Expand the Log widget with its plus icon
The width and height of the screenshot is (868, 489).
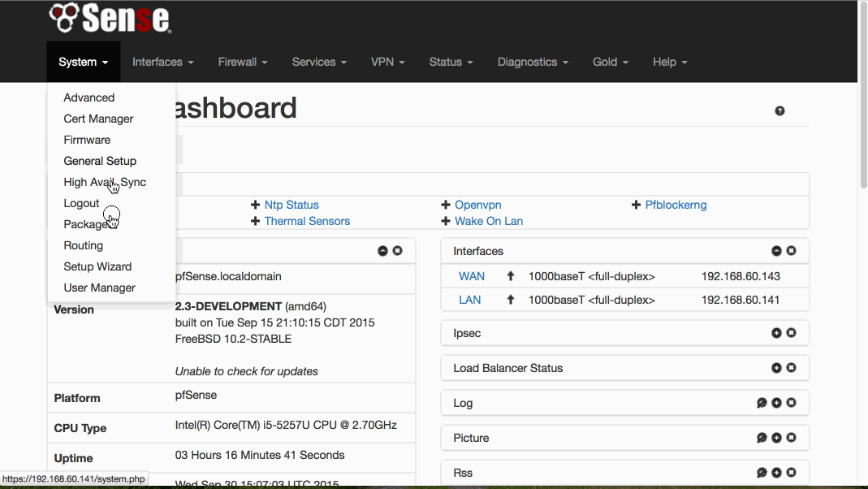pos(777,403)
